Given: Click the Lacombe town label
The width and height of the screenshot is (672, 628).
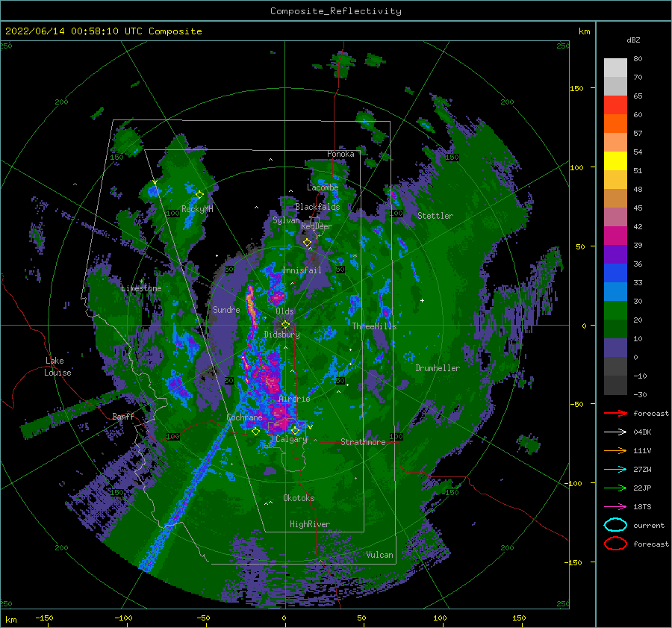Looking at the screenshot, I should point(323,187).
